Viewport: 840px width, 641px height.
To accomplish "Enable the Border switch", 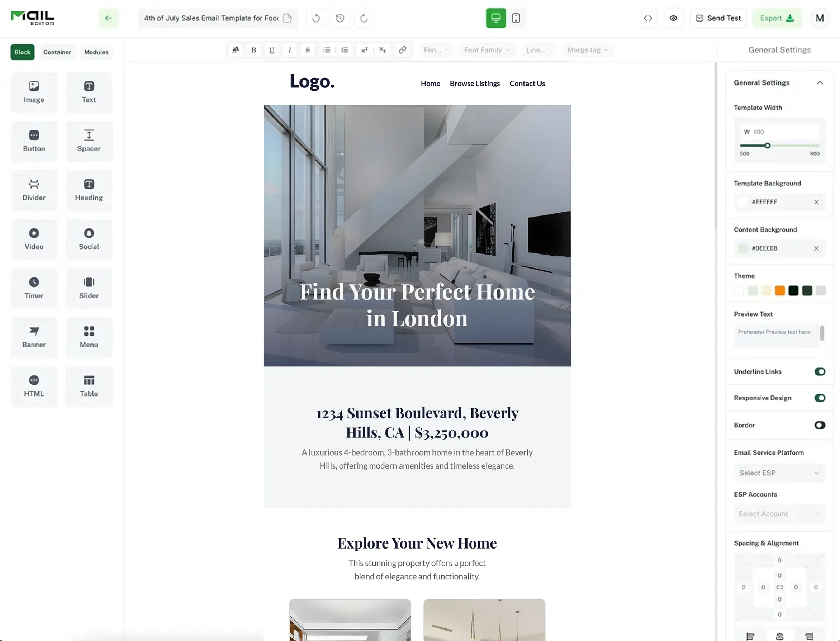I will pos(820,425).
